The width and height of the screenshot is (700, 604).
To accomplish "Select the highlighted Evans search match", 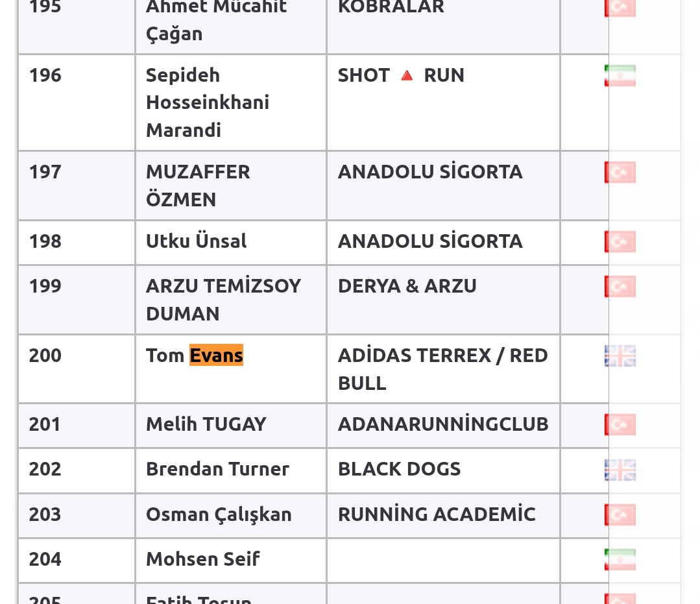I will (217, 356).
